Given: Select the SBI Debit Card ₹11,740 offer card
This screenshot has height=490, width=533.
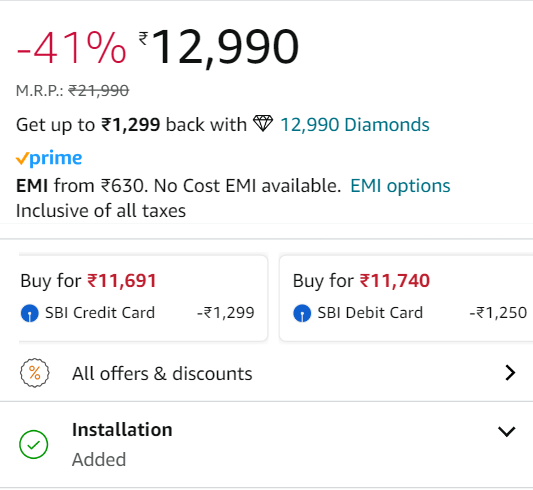Looking at the screenshot, I should 406,298.
